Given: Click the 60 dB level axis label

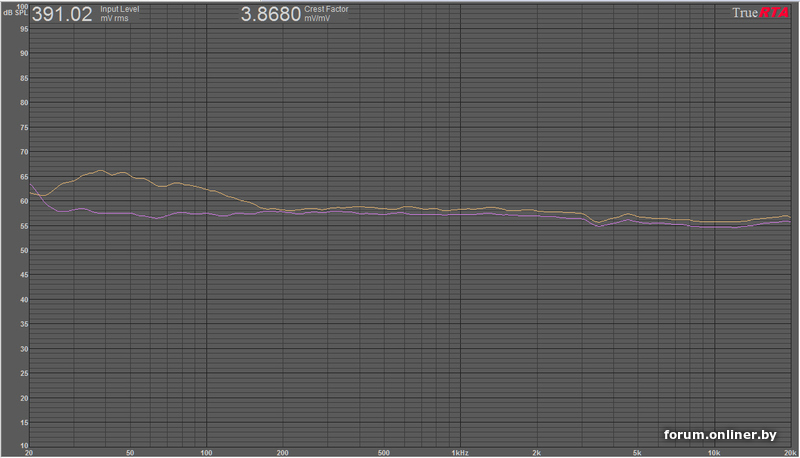Looking at the screenshot, I should click(x=24, y=201).
